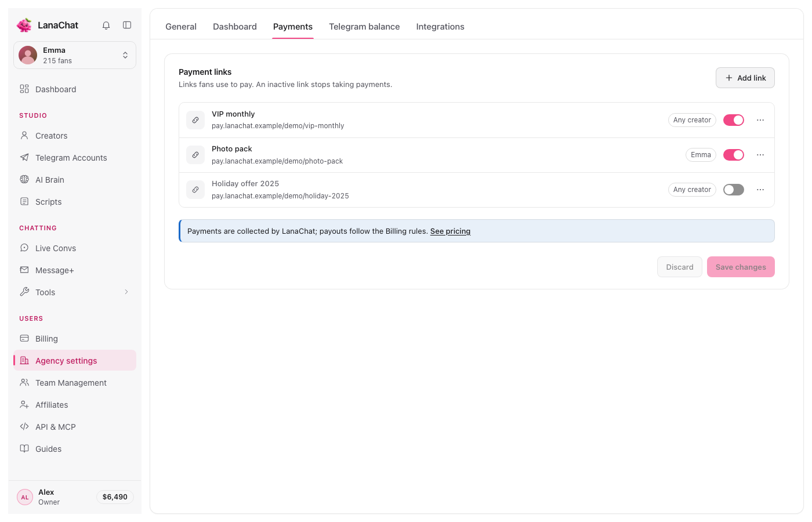The height and width of the screenshot is (522, 812).
Task: Open more options for Holiday offer 2025
Action: pyautogui.click(x=760, y=190)
